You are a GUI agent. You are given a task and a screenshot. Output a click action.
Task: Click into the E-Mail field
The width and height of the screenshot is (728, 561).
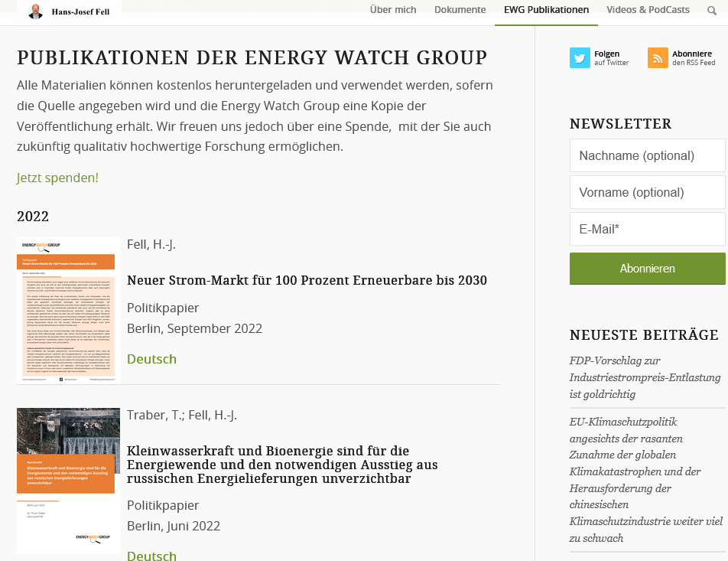point(647,229)
